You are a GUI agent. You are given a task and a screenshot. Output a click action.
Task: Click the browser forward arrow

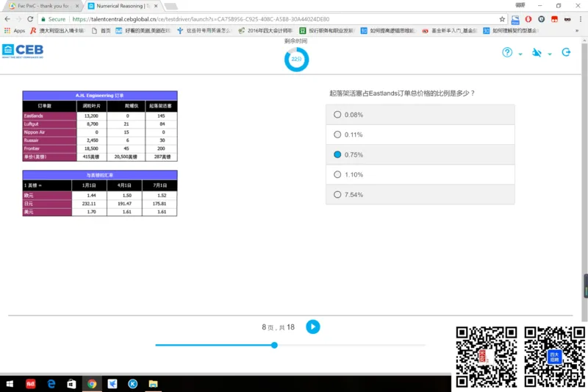(19, 19)
